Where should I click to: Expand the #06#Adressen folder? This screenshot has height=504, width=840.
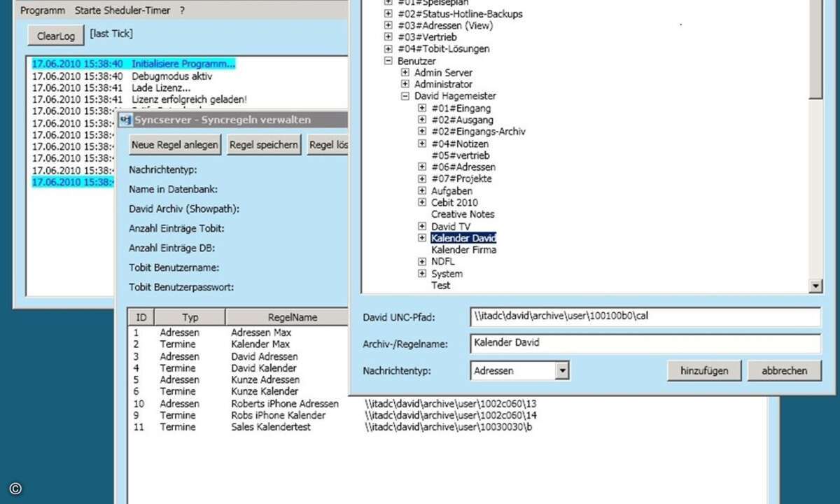(x=422, y=167)
